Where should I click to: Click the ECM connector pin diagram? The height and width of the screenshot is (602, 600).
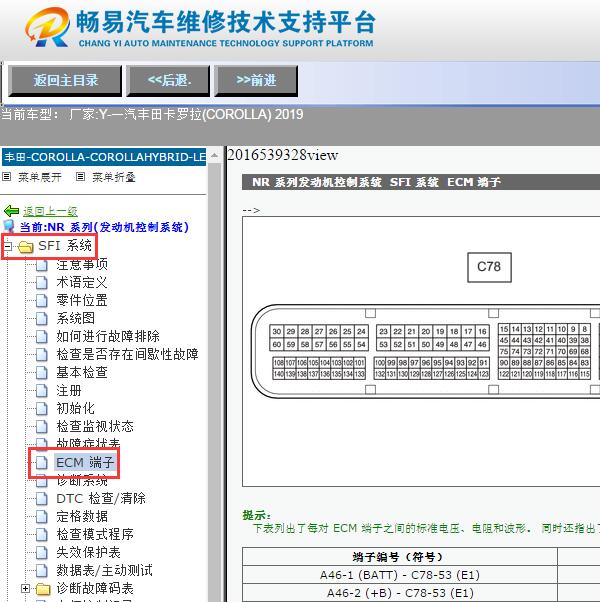(x=425, y=351)
